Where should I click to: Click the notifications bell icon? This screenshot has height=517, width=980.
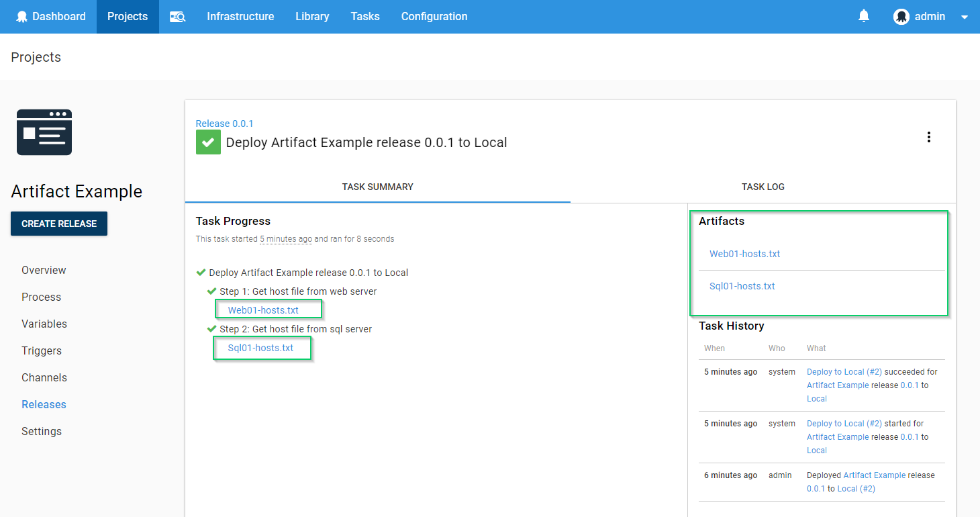tap(864, 16)
